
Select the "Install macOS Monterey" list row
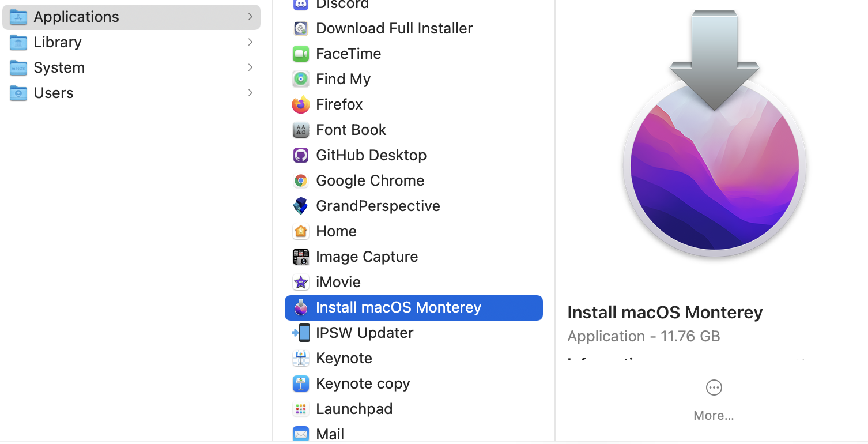click(x=414, y=307)
